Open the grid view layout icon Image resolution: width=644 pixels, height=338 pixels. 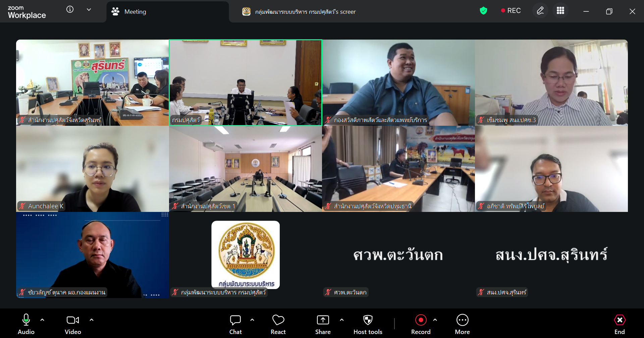(x=560, y=11)
